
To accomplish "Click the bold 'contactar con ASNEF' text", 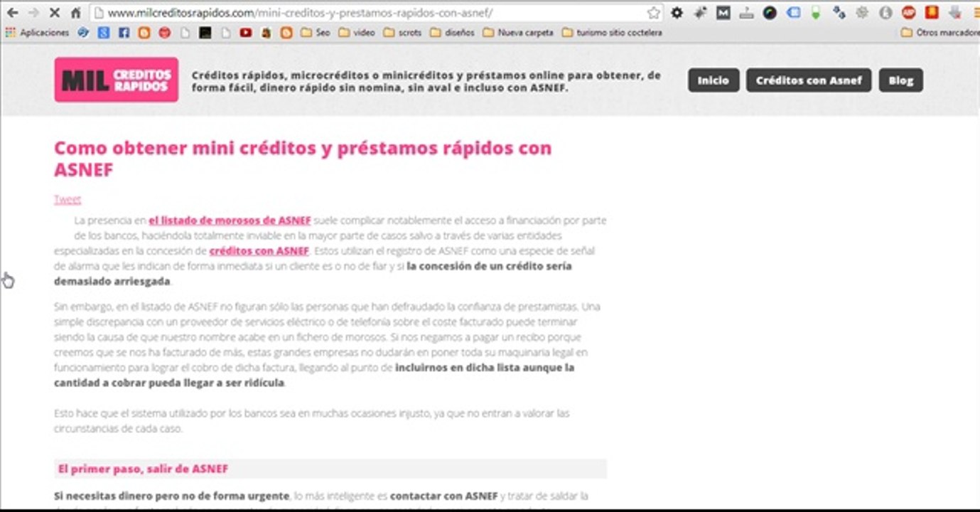I will (x=444, y=496).
